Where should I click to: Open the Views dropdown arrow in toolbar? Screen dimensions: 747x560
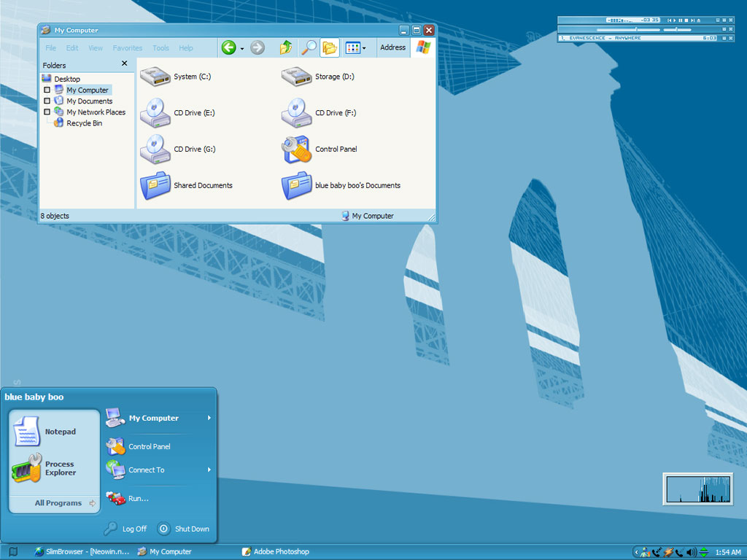(364, 49)
